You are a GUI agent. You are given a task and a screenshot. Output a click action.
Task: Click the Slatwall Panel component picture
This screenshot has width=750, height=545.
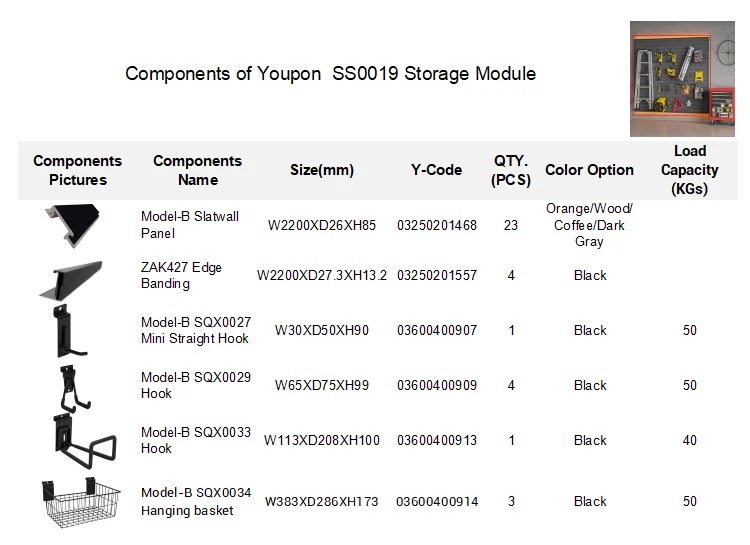click(x=76, y=222)
